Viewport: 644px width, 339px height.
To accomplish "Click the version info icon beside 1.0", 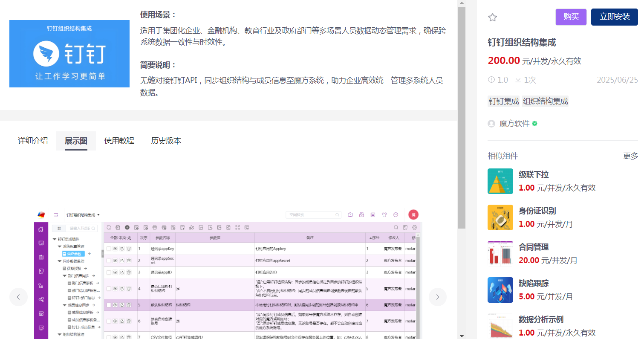I will [491, 80].
